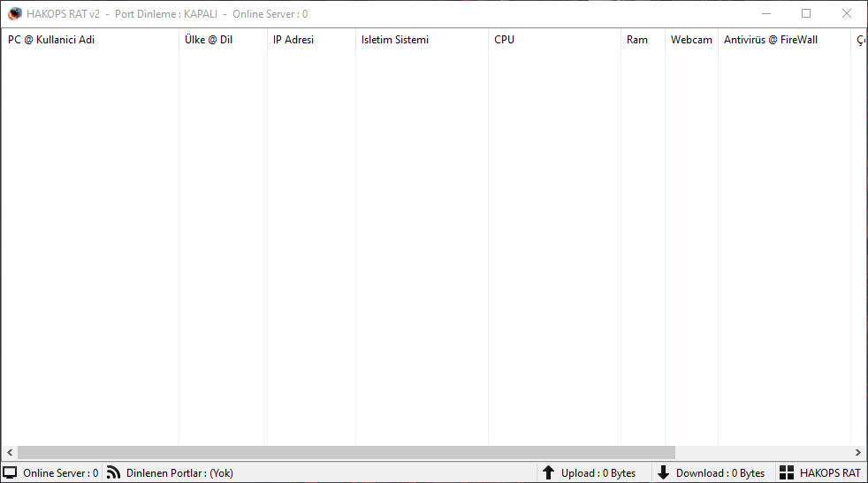Click the 'Webcam' column header
Viewport: 868px width, 483px height.
click(x=690, y=40)
